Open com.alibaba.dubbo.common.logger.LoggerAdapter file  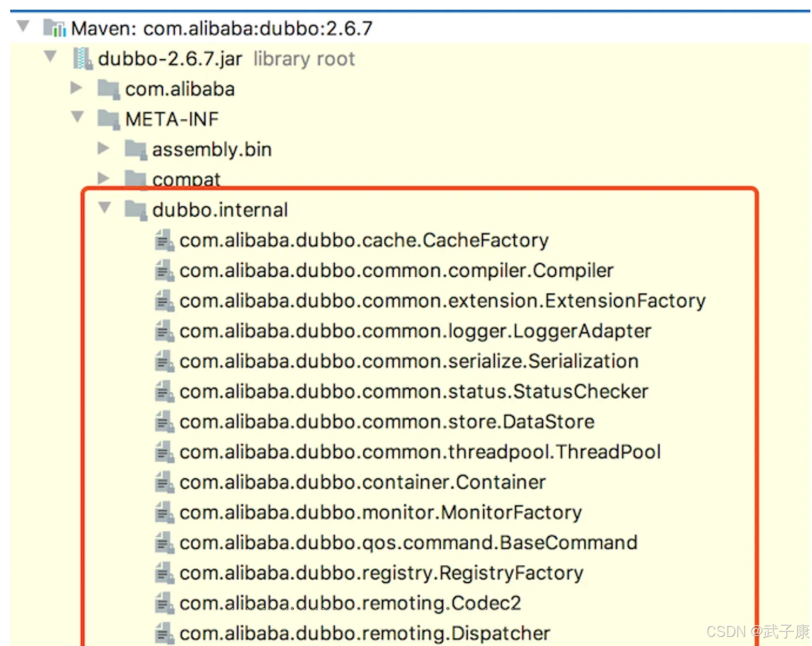[x=416, y=331]
